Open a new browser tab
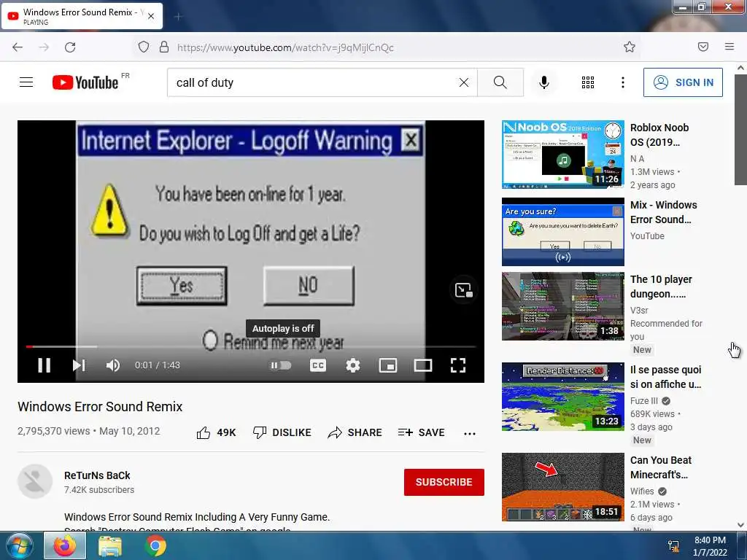This screenshot has width=747, height=560. (178, 17)
